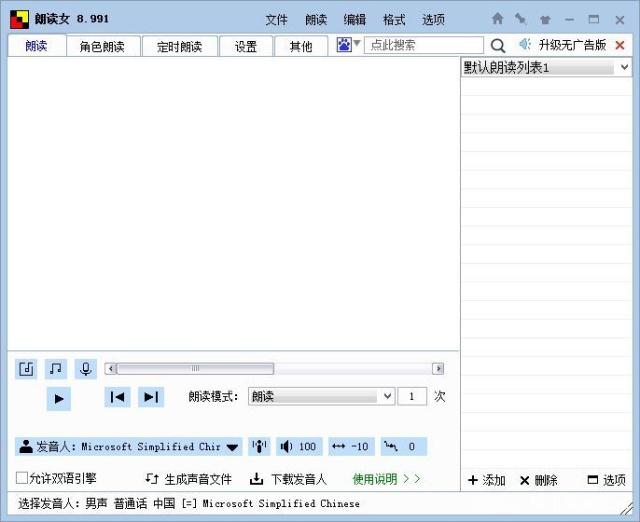Click the X delete icon in list panel
Screen dimensions: 640x522
[524, 481]
